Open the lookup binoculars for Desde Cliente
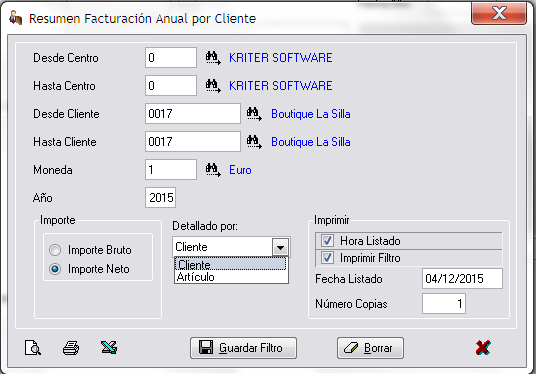The height and width of the screenshot is (374, 536). (x=254, y=114)
